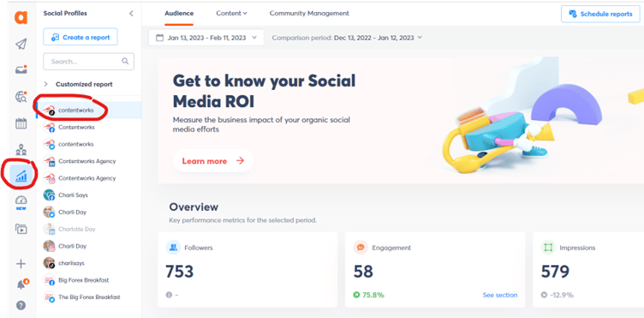Click the plus icon in sidebar

[x=21, y=264]
